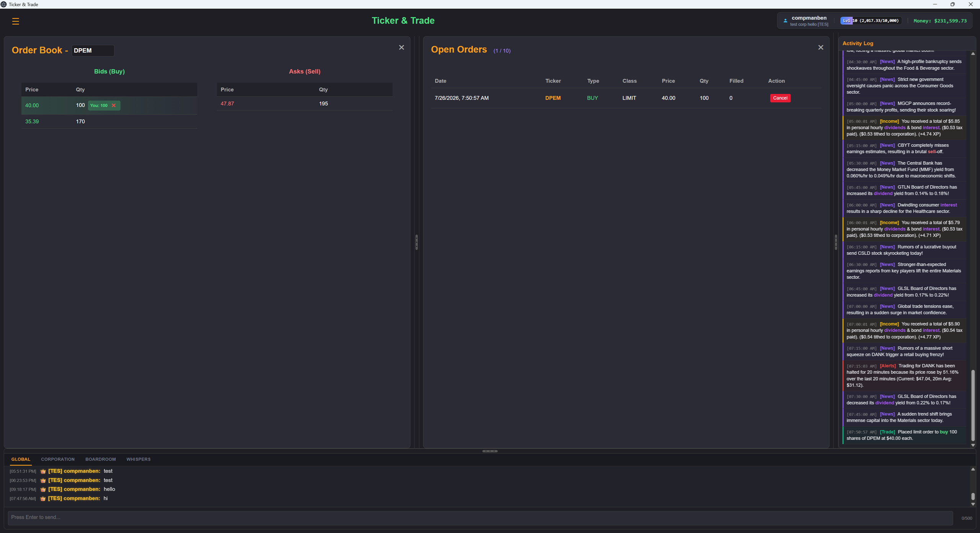The width and height of the screenshot is (980, 533).
Task: Click the Activity Log scroll up arrow
Action: pos(973,54)
